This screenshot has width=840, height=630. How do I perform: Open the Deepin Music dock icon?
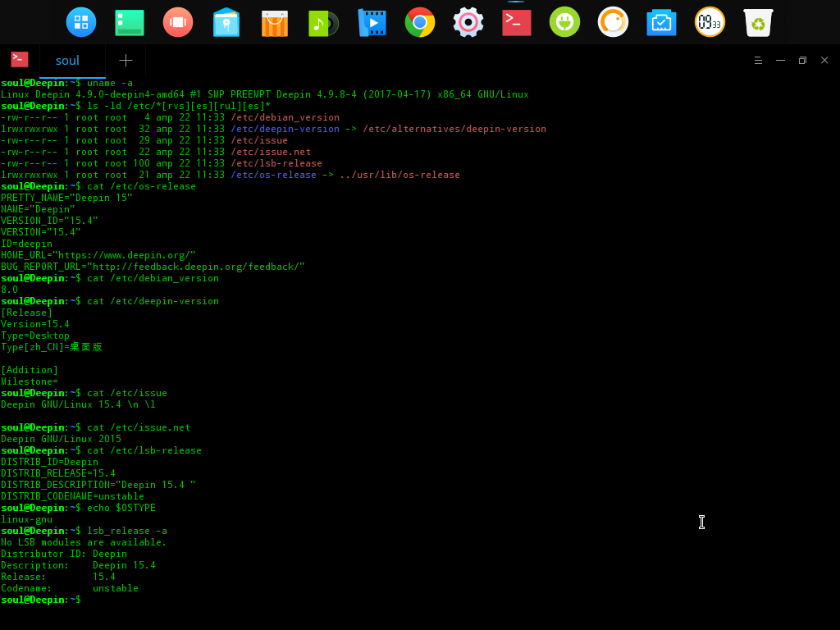click(323, 23)
